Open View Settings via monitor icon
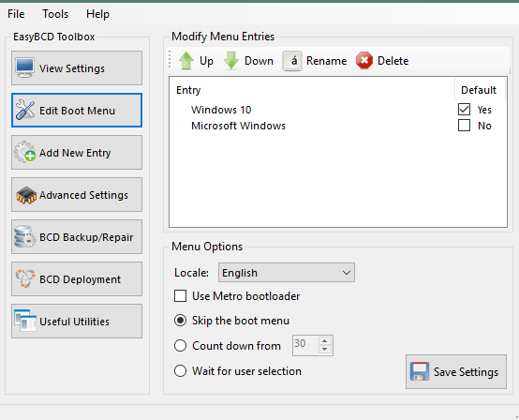519x420 pixels. [x=24, y=67]
